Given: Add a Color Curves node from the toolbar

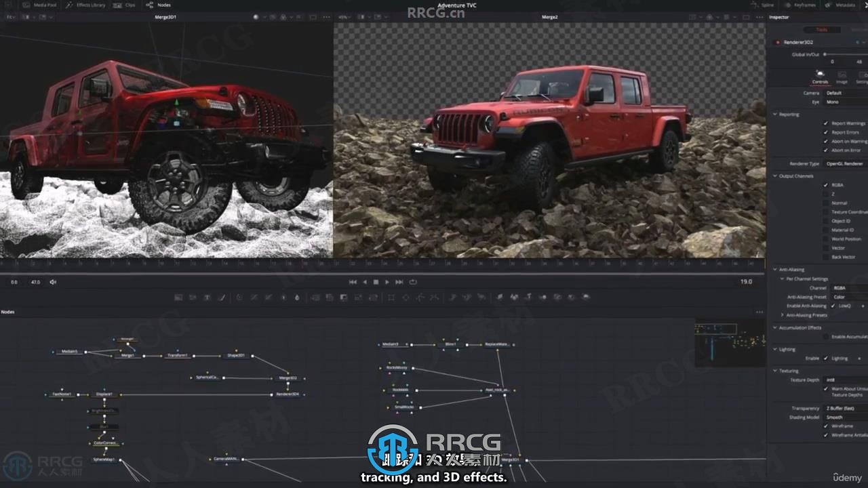Looking at the screenshot, I should [254, 297].
